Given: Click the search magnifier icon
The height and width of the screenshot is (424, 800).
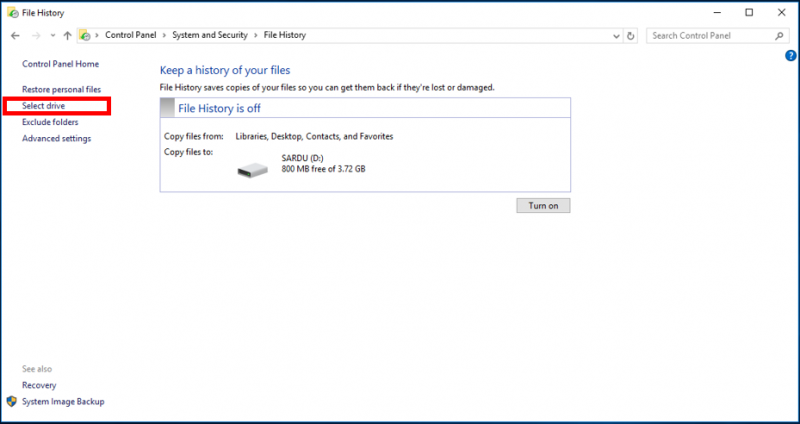Looking at the screenshot, I should pos(779,36).
